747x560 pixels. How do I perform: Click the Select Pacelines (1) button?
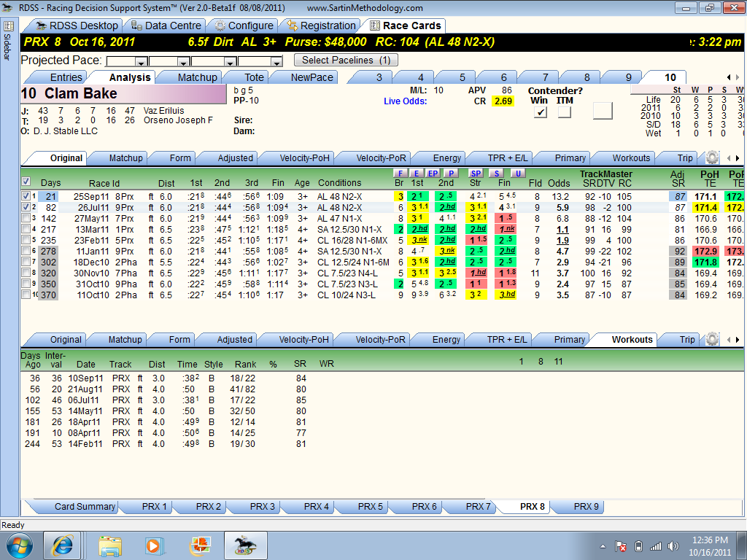pos(346,60)
